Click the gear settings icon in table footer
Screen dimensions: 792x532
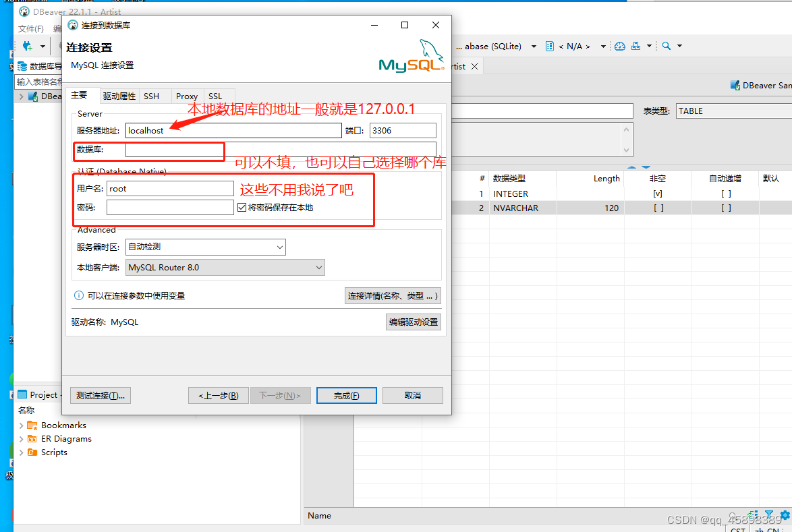click(785, 515)
